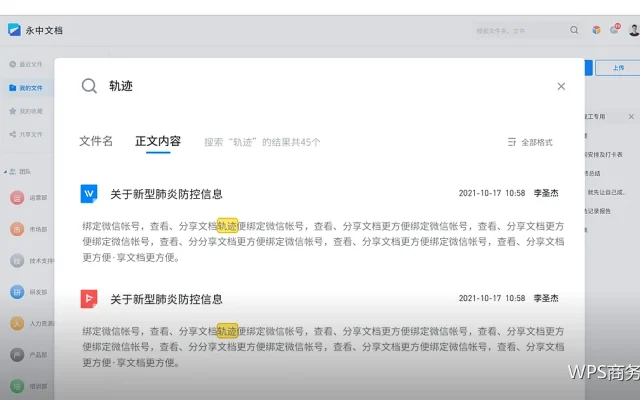Click the 永中文档 logo icon
This screenshot has width=640, height=400.
click(x=14, y=30)
